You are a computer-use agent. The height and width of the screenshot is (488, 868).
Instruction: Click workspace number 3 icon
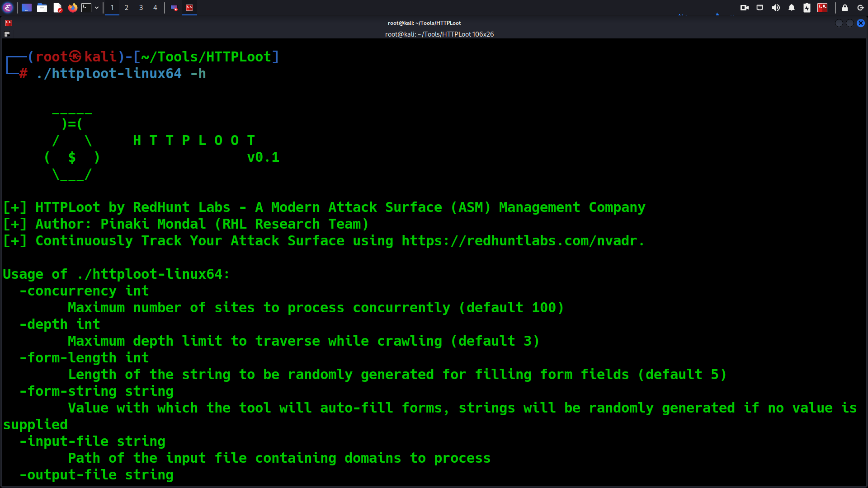click(141, 8)
